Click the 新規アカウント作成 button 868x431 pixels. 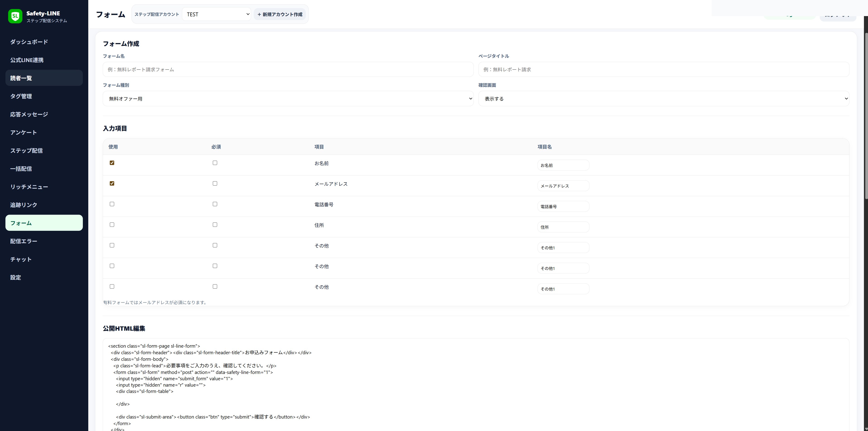pyautogui.click(x=280, y=14)
